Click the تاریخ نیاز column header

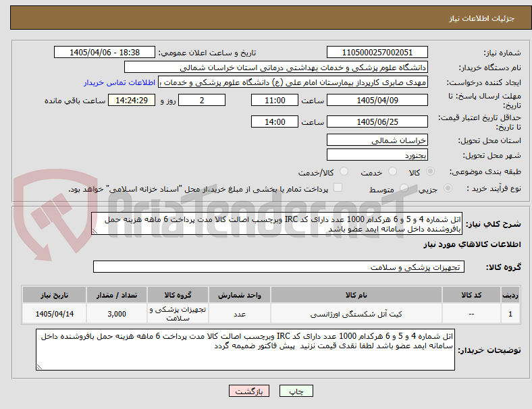(x=54, y=295)
